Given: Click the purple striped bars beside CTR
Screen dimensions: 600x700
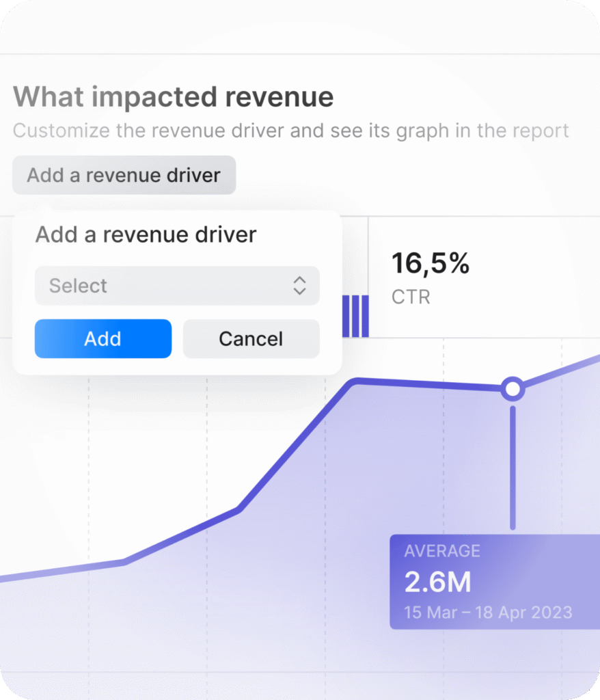Looking at the screenshot, I should (x=355, y=316).
